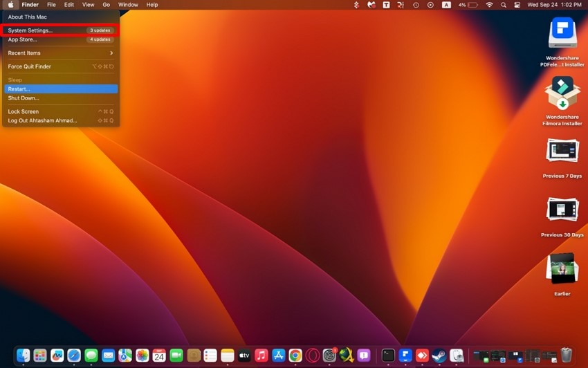Click the Finder icon in the Dock

click(x=23, y=356)
